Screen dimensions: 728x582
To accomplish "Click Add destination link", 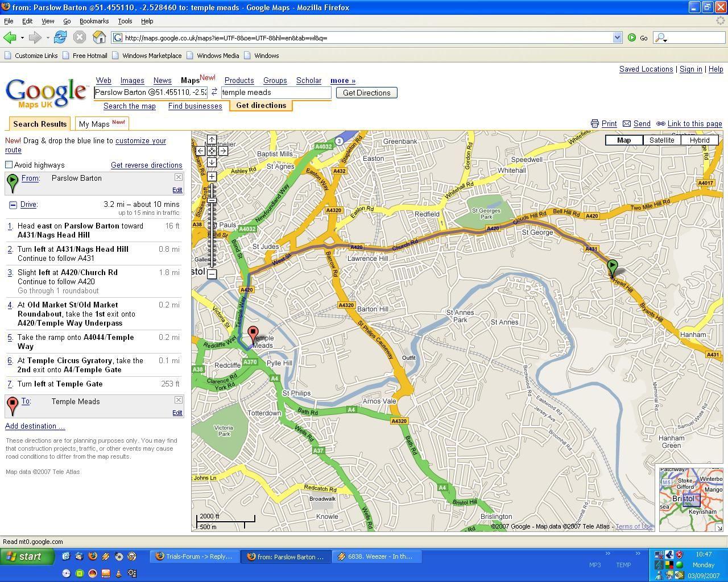I will (35, 426).
